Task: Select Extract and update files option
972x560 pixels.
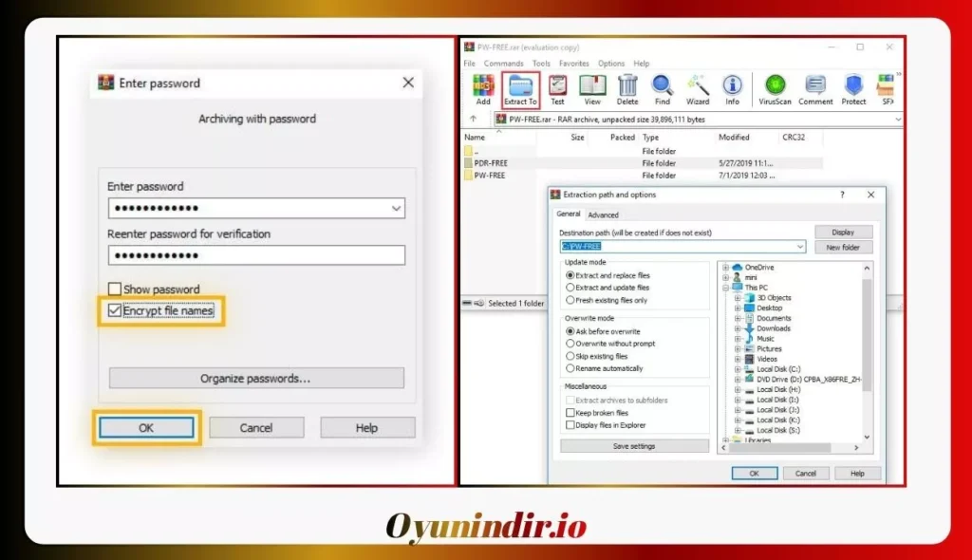Action: pos(607,288)
